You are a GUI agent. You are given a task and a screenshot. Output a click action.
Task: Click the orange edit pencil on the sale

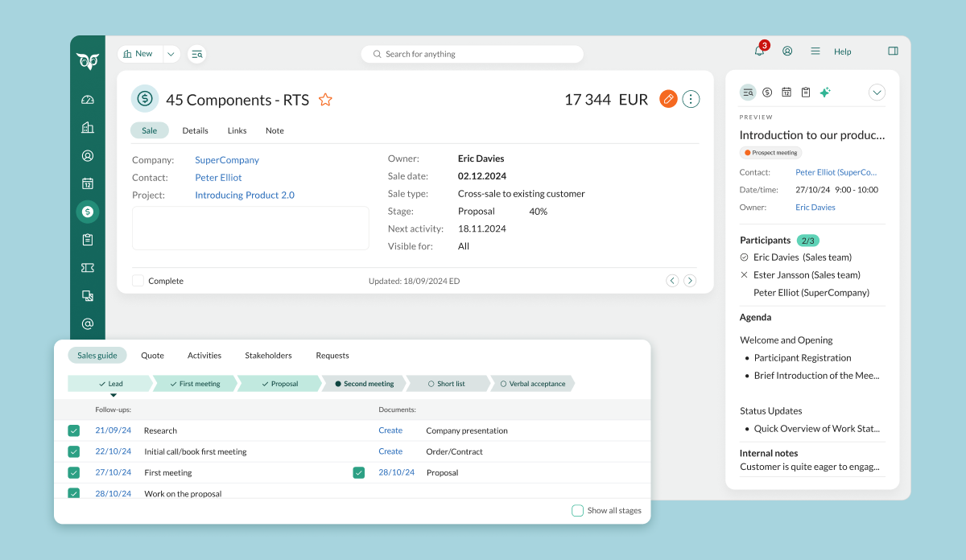click(668, 99)
